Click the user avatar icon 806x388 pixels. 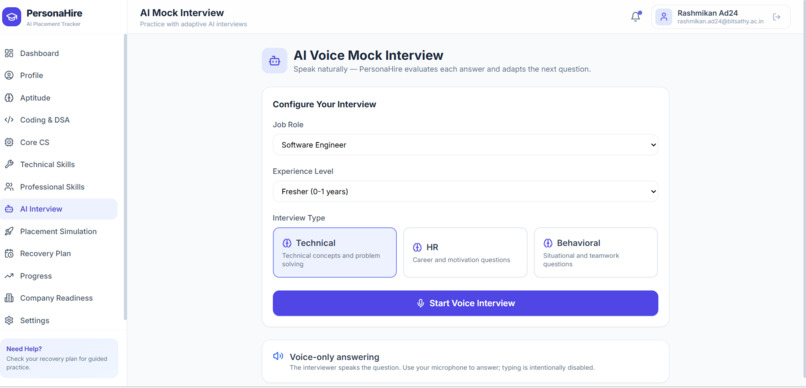[664, 17]
